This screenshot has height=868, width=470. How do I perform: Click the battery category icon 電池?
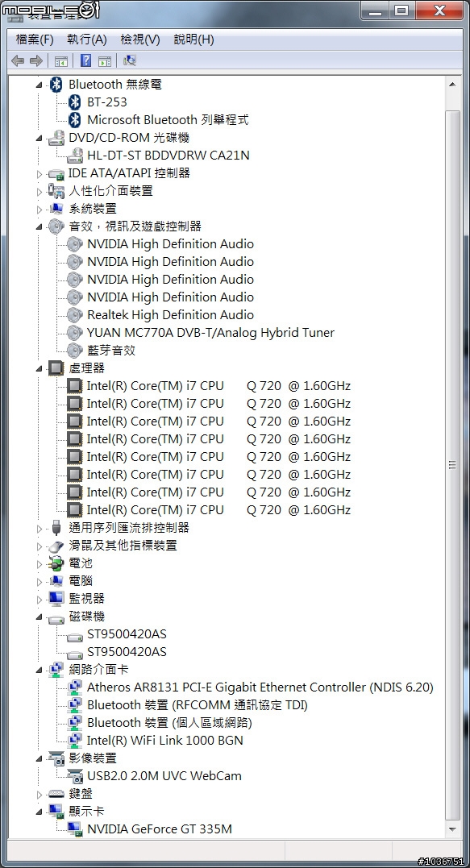(56, 563)
